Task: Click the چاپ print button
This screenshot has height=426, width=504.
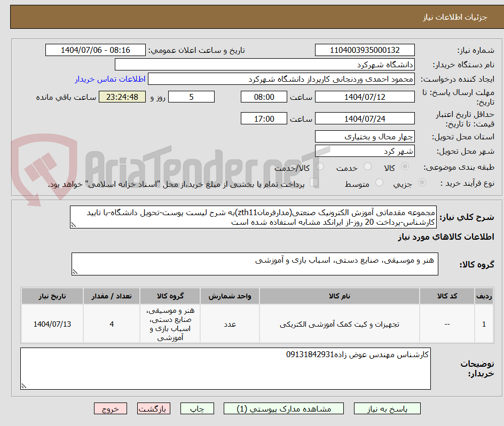Action: click(197, 408)
